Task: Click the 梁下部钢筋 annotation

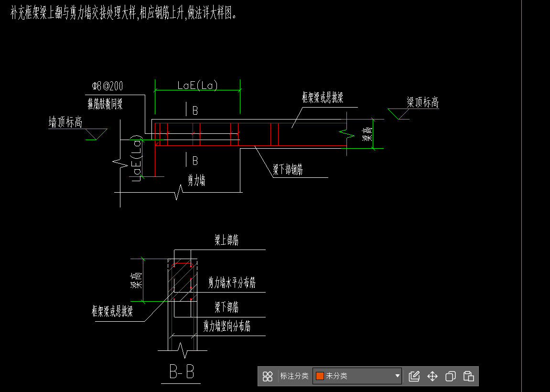Action: pos(288,170)
